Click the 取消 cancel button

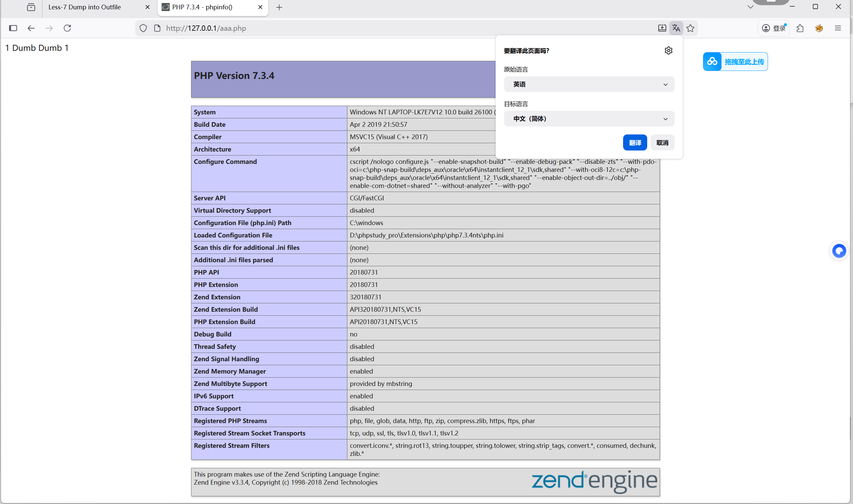[662, 143]
